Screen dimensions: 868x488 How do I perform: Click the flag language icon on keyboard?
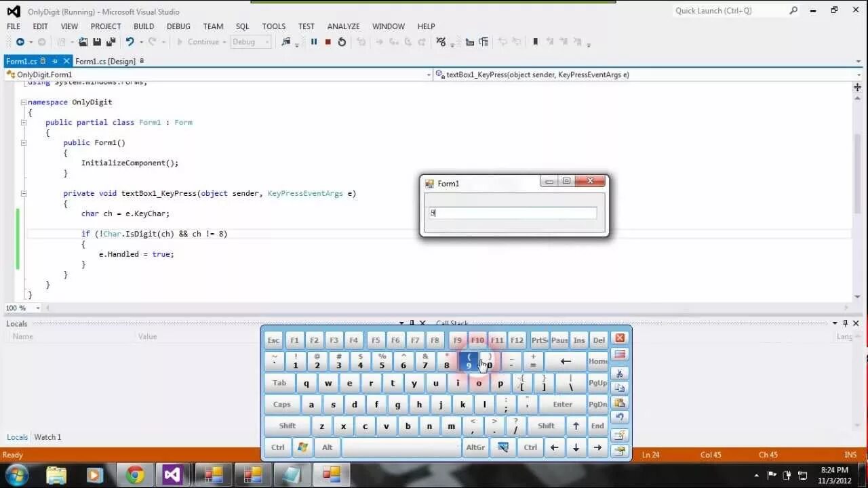click(619, 354)
